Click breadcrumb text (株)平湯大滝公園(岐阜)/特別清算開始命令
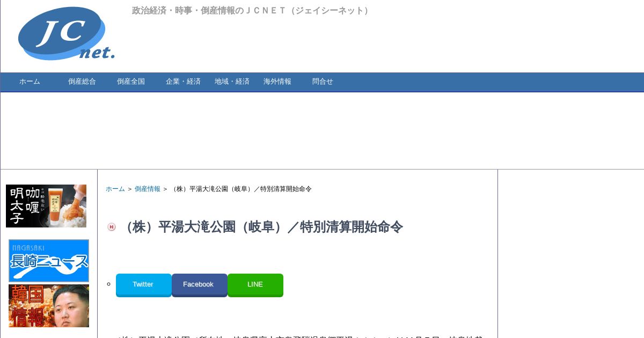 [x=241, y=189]
